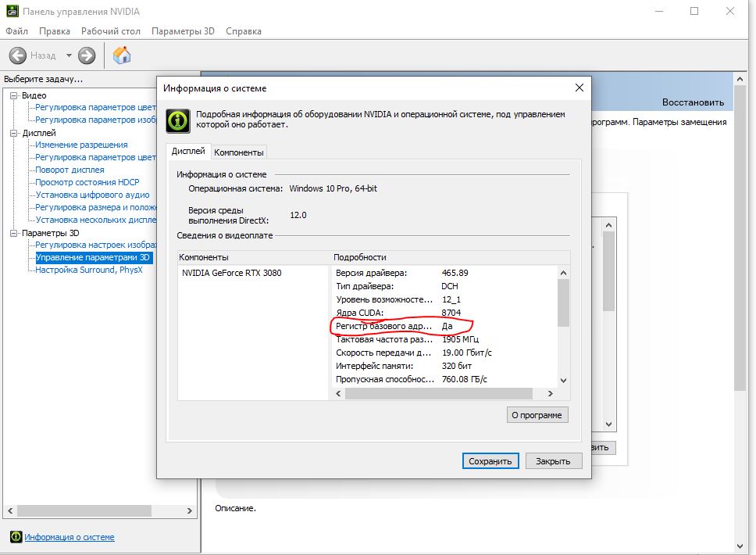Close the System Information dialog with X
The height and width of the screenshot is (555, 756).
click(x=579, y=88)
